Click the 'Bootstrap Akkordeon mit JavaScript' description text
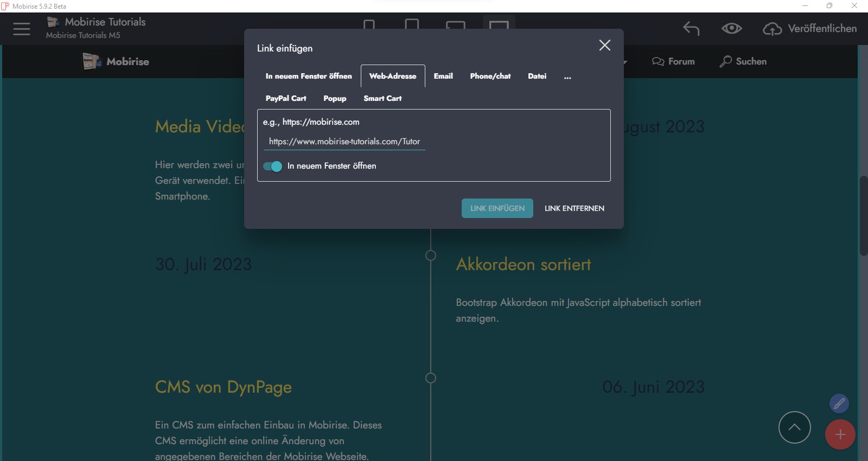 tap(578, 310)
